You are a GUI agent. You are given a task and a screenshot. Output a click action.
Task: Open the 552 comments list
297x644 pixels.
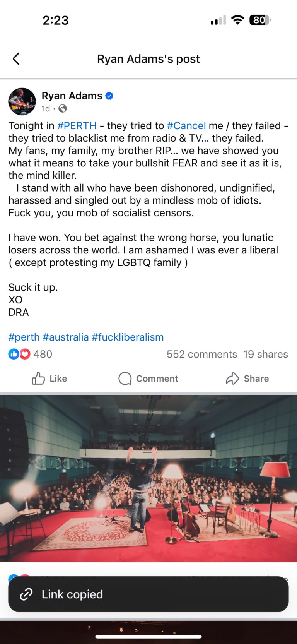pos(202,354)
